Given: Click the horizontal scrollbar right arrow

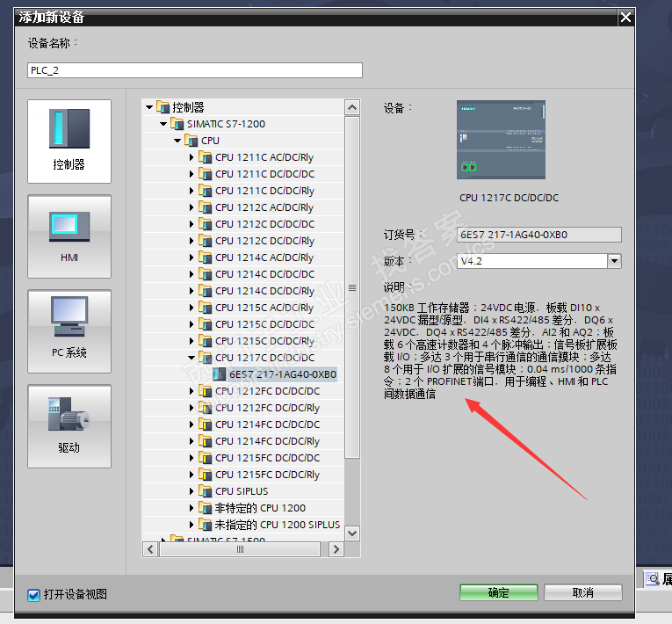Looking at the screenshot, I should [x=336, y=549].
